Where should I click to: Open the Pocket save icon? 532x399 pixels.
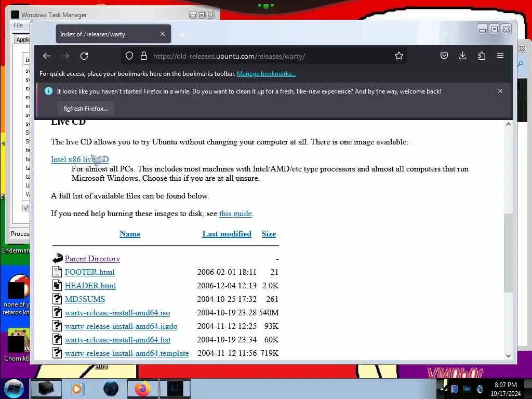point(444,56)
